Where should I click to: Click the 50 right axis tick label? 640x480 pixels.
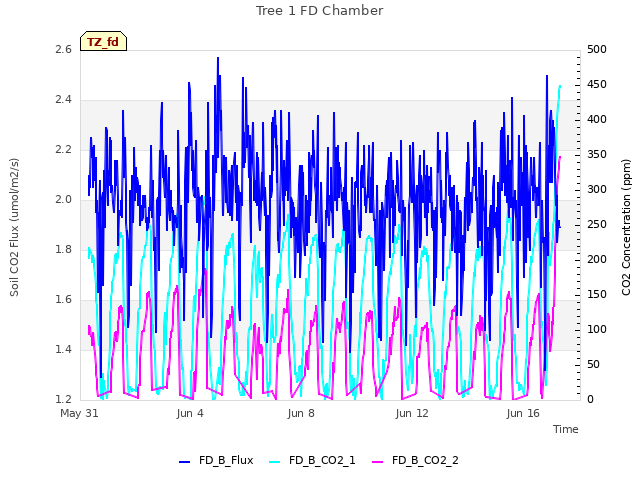pyautogui.click(x=593, y=364)
